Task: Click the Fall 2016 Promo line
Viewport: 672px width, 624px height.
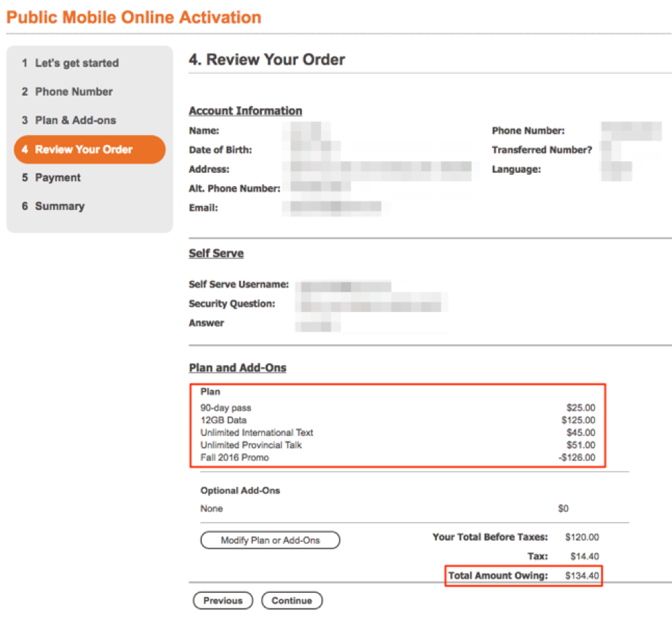Action: click(x=234, y=457)
